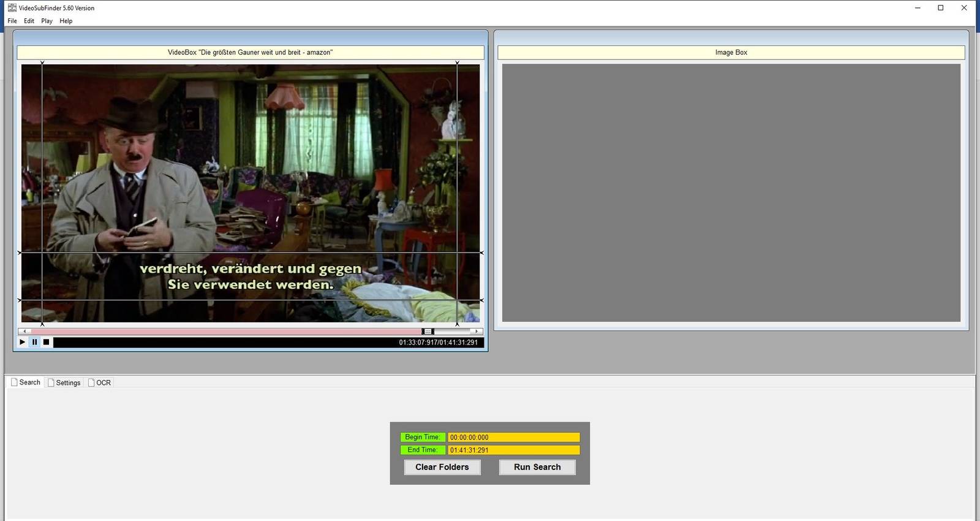This screenshot has width=980, height=521.
Task: Click the Clear Folders button
Action: [442, 467]
